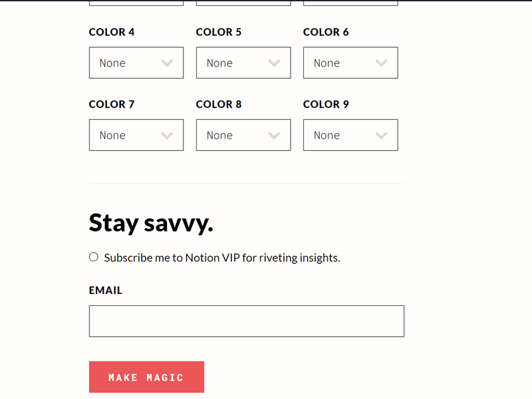The width and height of the screenshot is (532, 399).
Task: Click the cut-off select box above Color 5
Action: [x=243, y=3]
